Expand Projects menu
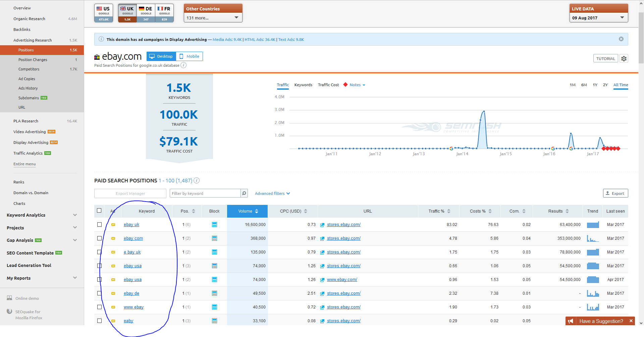644x337 pixels. click(x=75, y=227)
